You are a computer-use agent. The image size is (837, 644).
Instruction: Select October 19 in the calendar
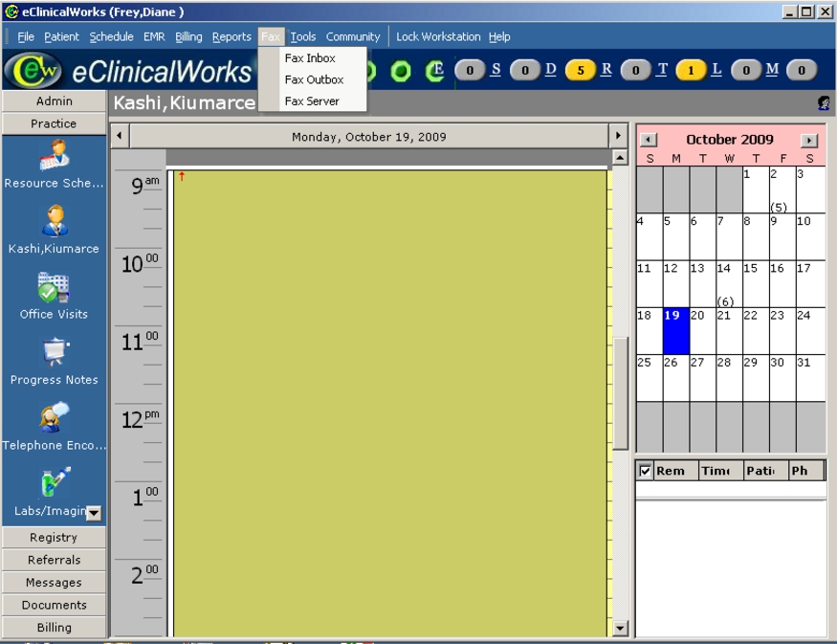pos(675,331)
